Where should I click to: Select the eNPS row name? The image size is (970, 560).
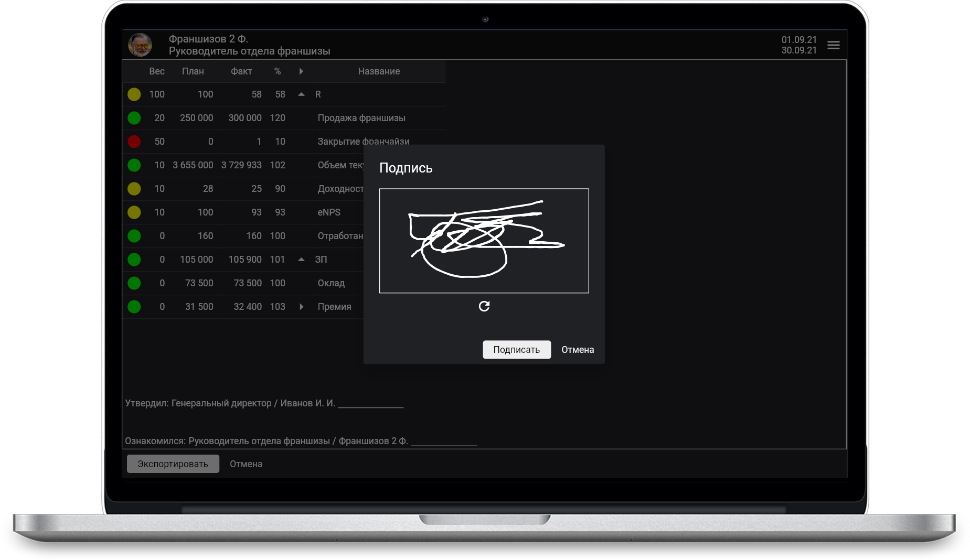tap(329, 212)
